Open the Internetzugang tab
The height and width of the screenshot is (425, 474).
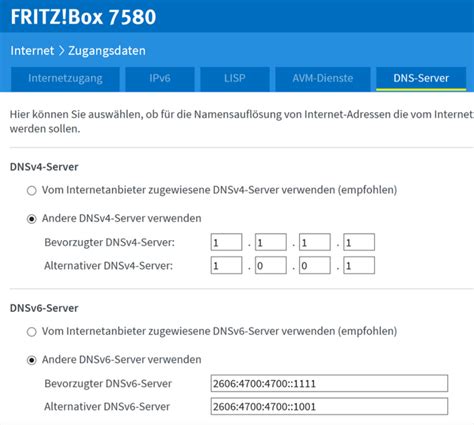[65, 79]
